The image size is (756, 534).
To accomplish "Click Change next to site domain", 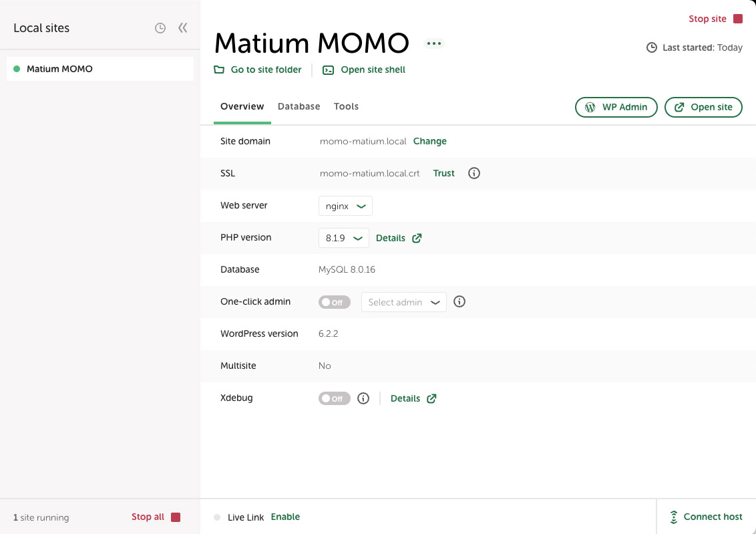I will coord(429,141).
